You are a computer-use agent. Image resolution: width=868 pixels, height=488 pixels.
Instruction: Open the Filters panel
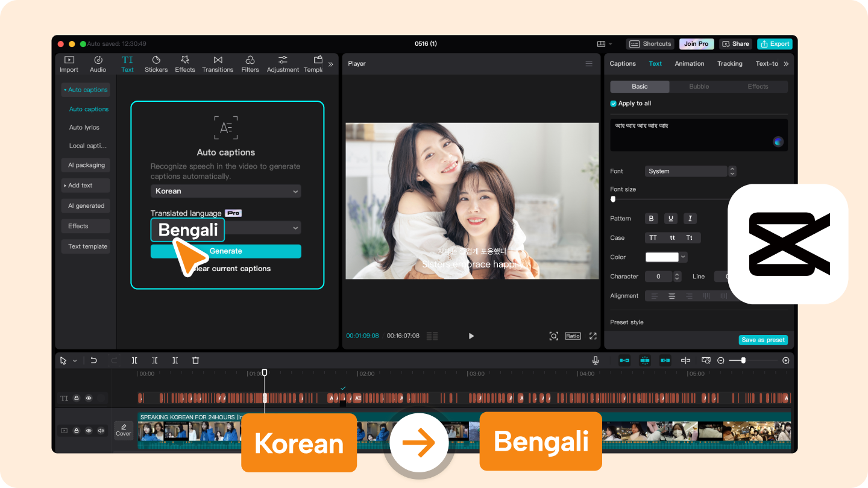(x=250, y=64)
